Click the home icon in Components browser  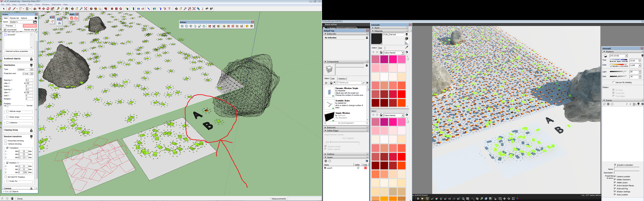(x=331, y=83)
